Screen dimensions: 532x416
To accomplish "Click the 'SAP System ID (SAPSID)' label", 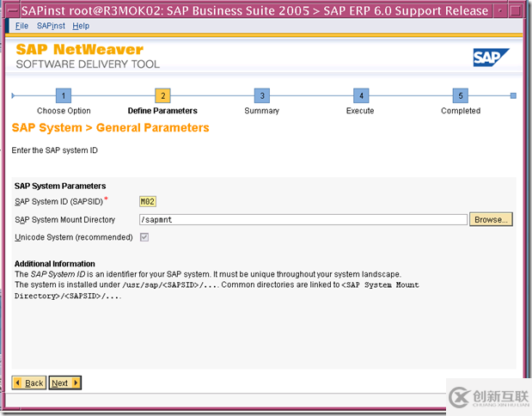I will pyautogui.click(x=58, y=201).
